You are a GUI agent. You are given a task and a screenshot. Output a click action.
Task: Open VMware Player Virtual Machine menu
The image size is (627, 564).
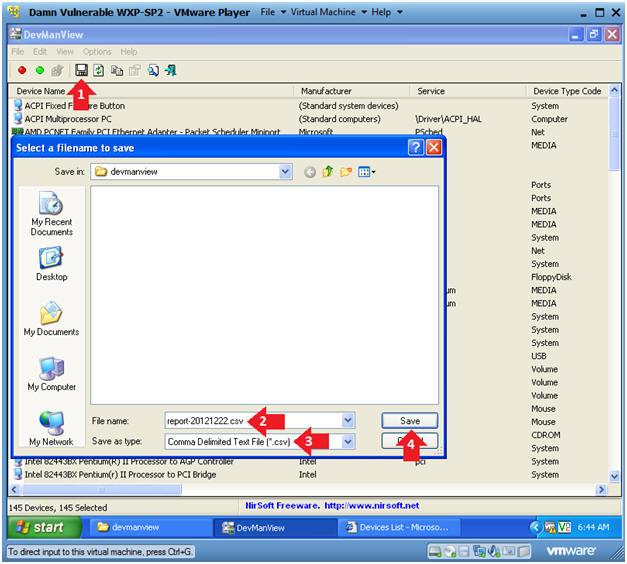point(329,12)
